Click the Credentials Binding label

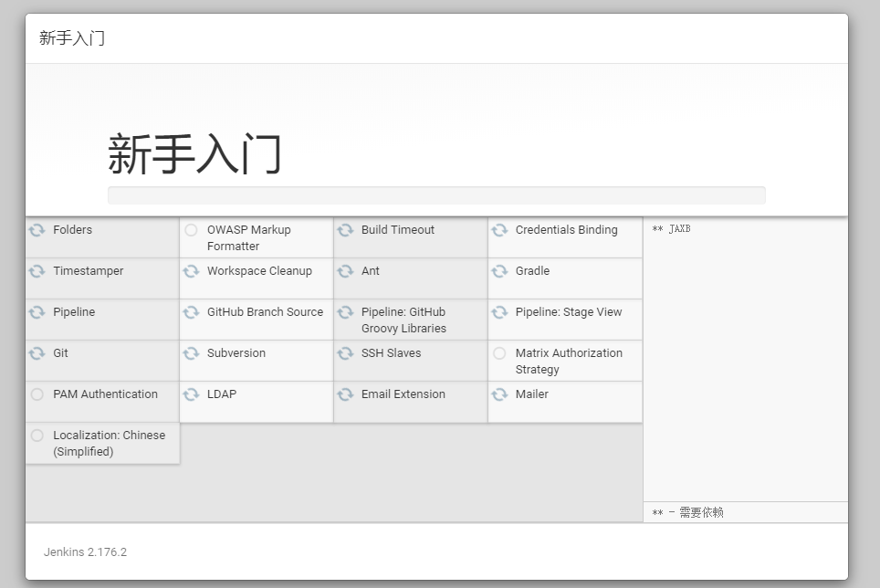click(566, 229)
